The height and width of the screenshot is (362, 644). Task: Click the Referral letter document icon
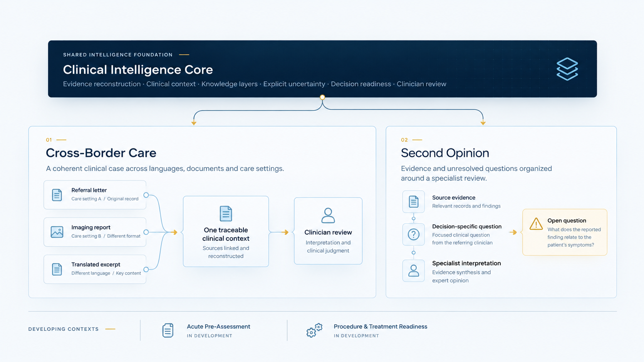(x=57, y=195)
